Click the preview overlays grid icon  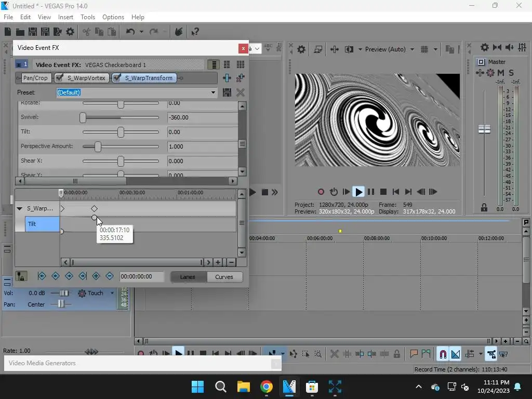[424, 49]
